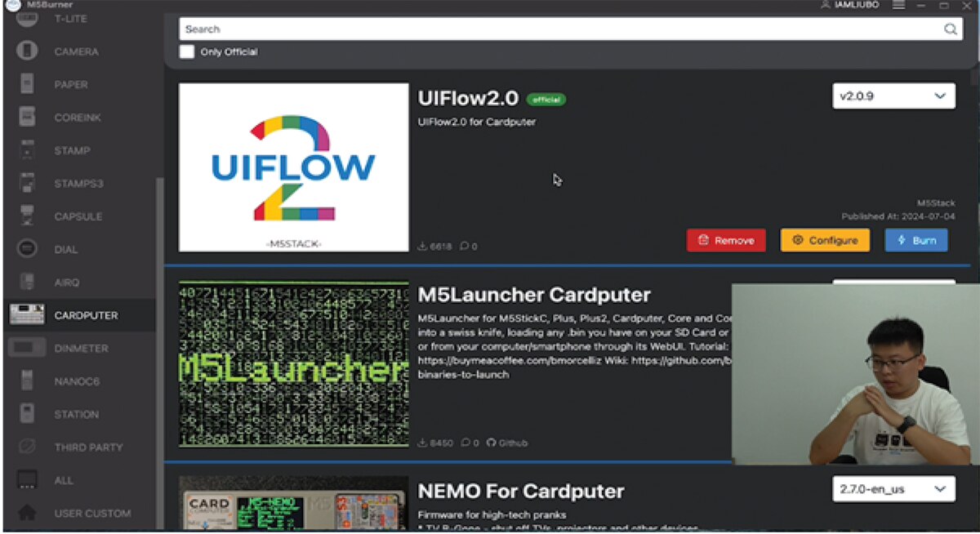Click the CAMERA device icon in sidebar
Viewport: 980px width, 534px height.
click(x=28, y=51)
